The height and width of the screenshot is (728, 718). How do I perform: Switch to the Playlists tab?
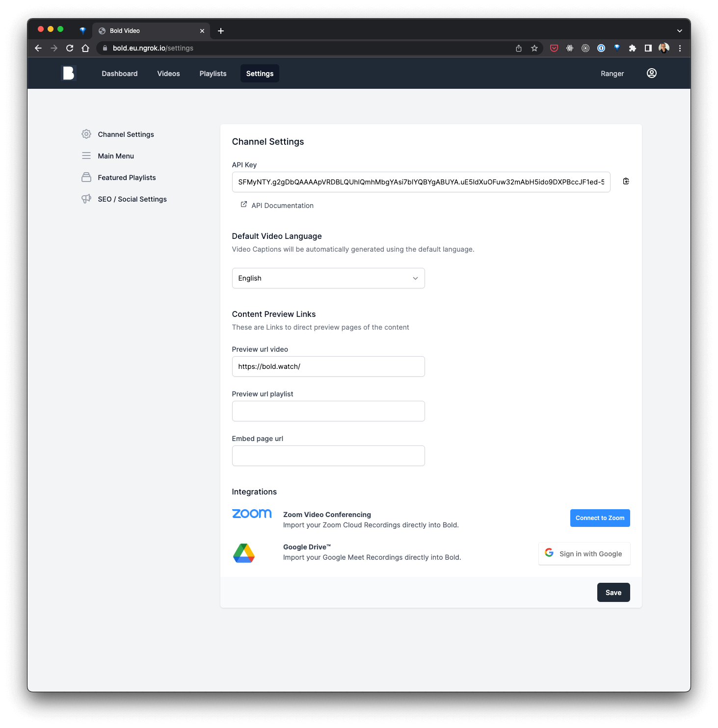click(x=213, y=73)
